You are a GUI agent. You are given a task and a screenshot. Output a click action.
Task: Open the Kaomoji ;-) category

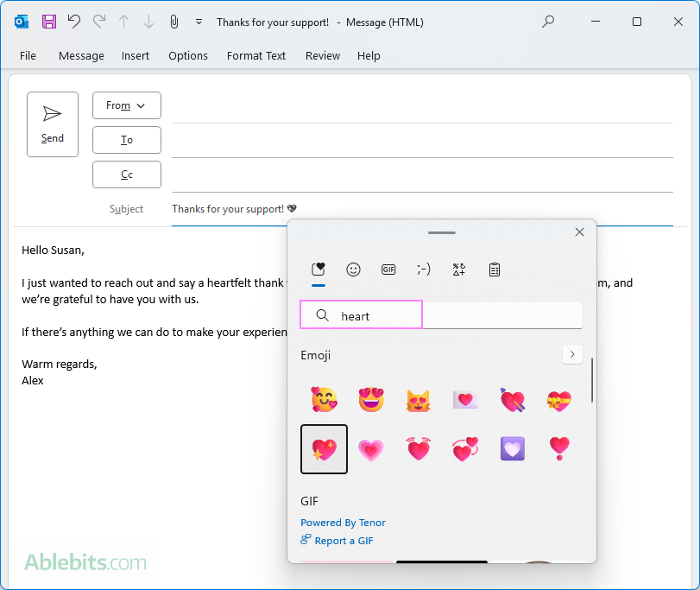tap(423, 270)
